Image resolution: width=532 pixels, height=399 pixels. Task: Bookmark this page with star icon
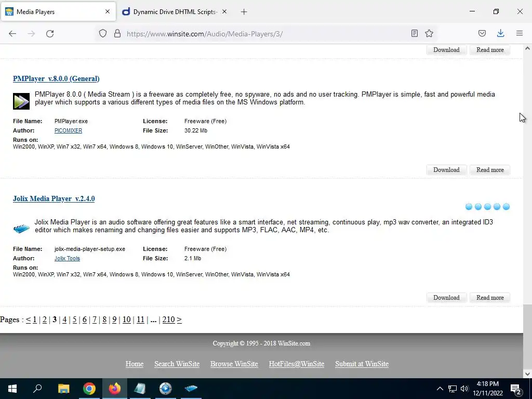[429, 33]
